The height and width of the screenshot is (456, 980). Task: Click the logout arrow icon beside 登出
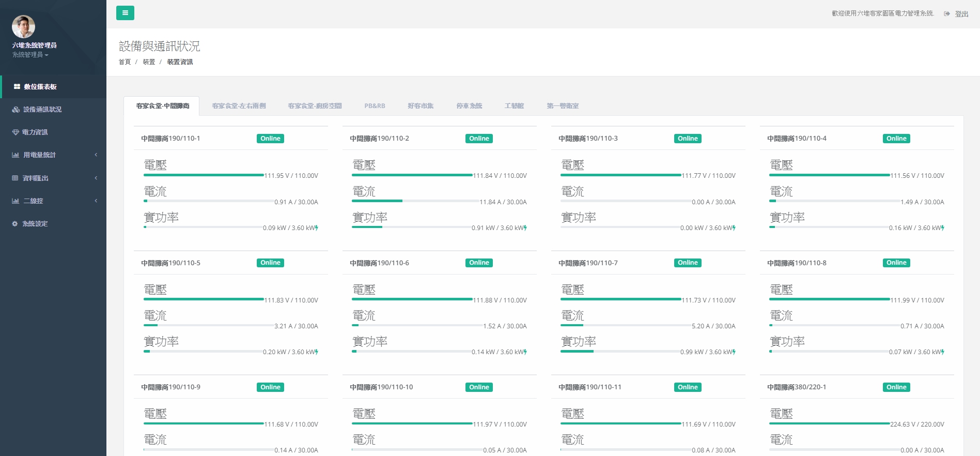tap(946, 14)
